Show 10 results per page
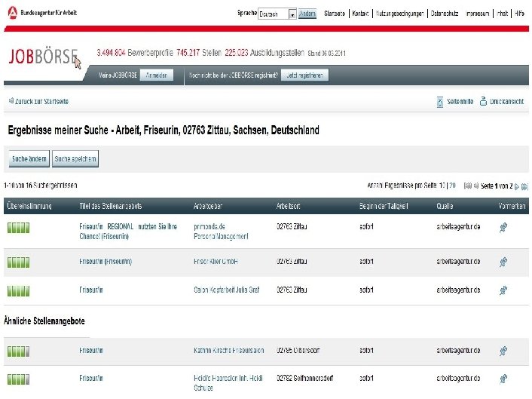 coord(442,186)
